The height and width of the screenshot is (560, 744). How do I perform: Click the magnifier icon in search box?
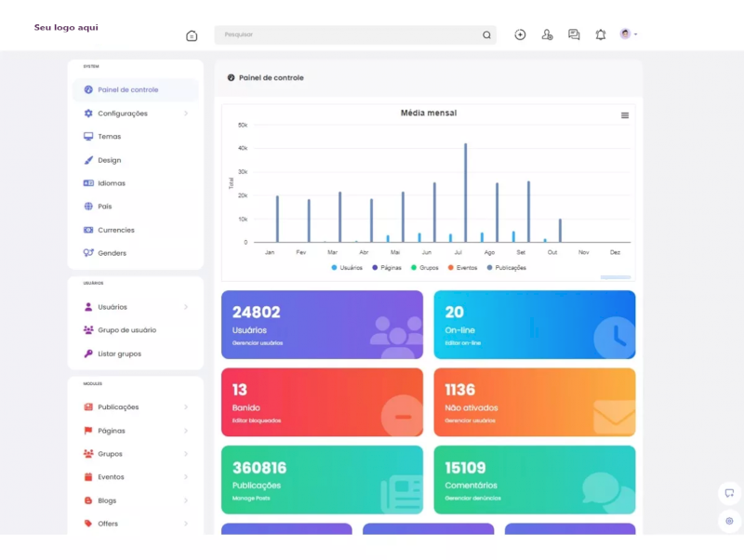tap(486, 35)
